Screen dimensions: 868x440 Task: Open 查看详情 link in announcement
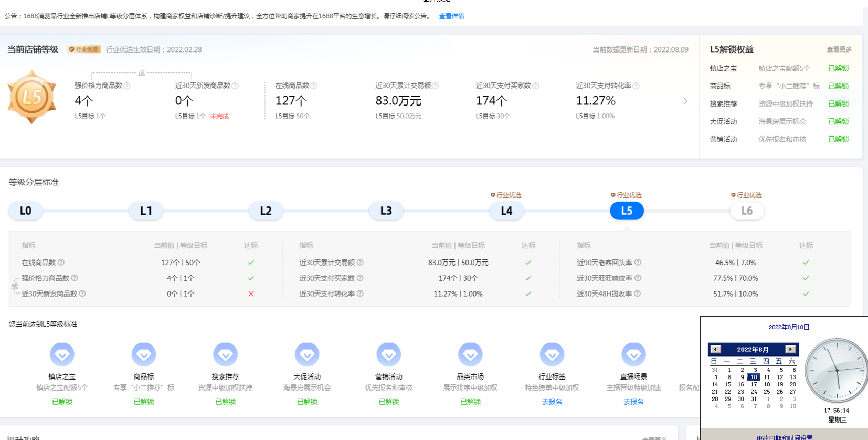point(451,16)
